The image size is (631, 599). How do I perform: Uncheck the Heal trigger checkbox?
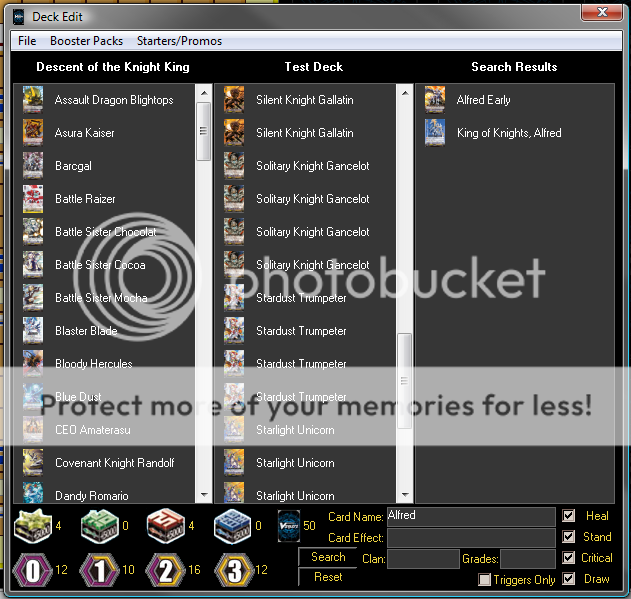(569, 516)
